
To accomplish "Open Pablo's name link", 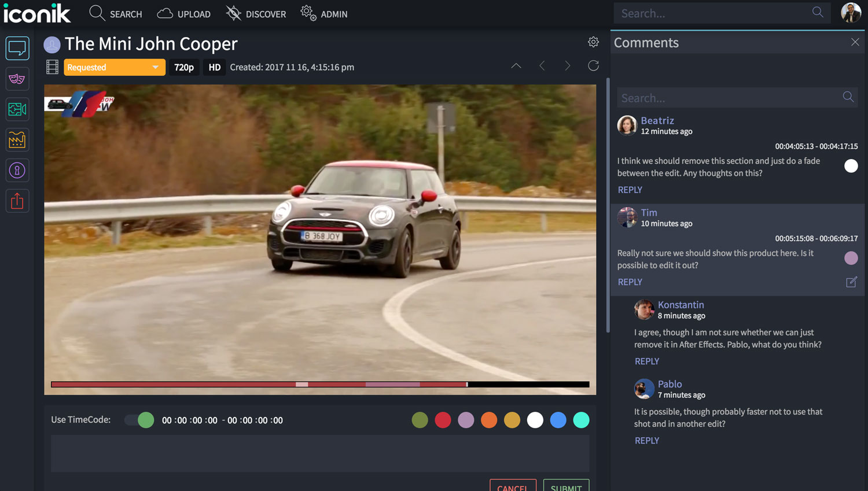I will click(670, 384).
